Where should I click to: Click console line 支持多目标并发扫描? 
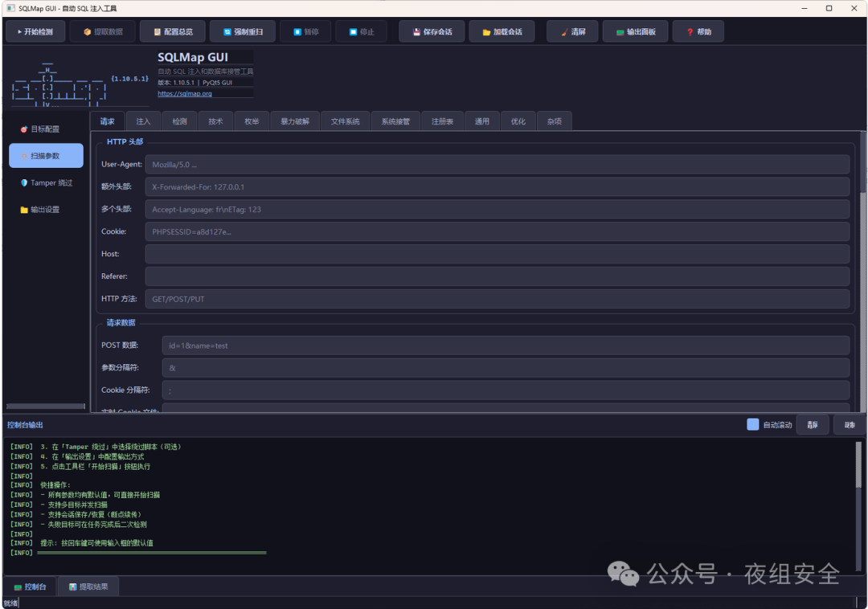pos(77,505)
